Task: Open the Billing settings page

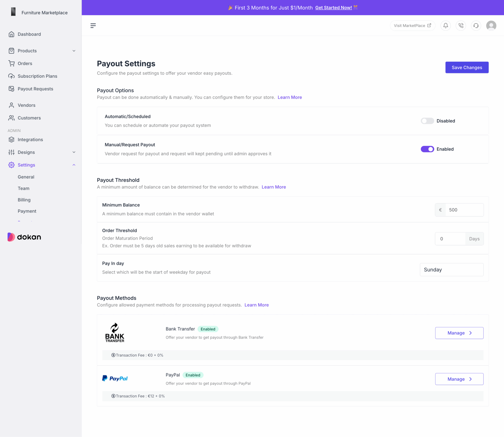Action: [x=24, y=200]
